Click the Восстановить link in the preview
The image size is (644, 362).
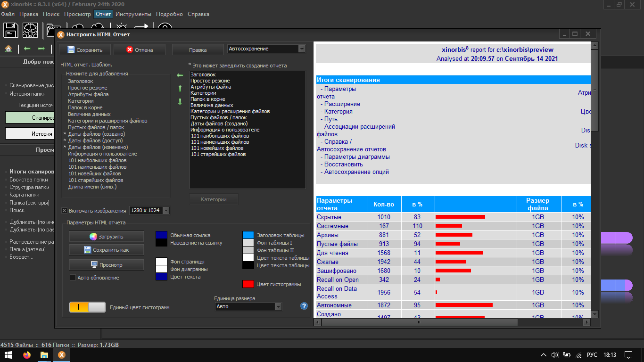[x=344, y=165]
